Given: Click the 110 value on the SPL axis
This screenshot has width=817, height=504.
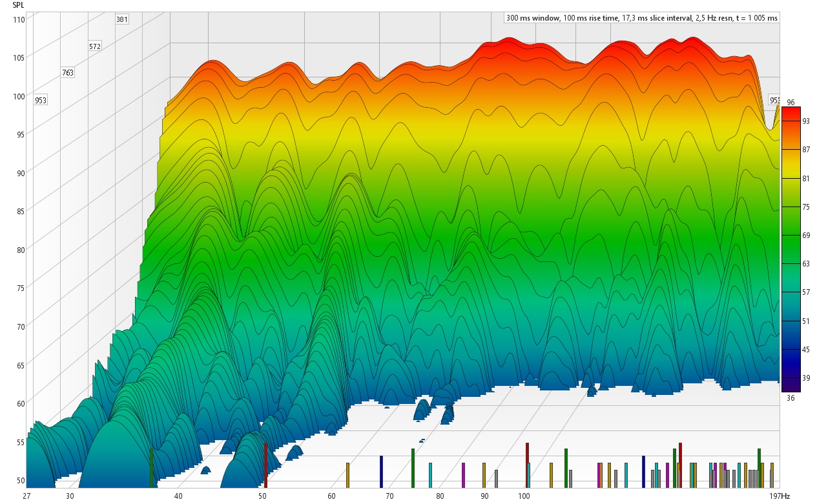Looking at the screenshot, I should pyautogui.click(x=19, y=19).
